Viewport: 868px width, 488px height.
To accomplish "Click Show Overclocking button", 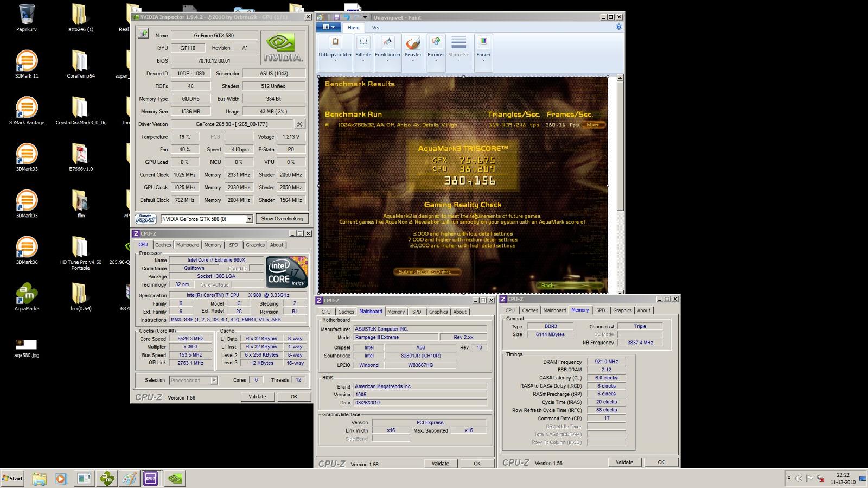I will 282,219.
